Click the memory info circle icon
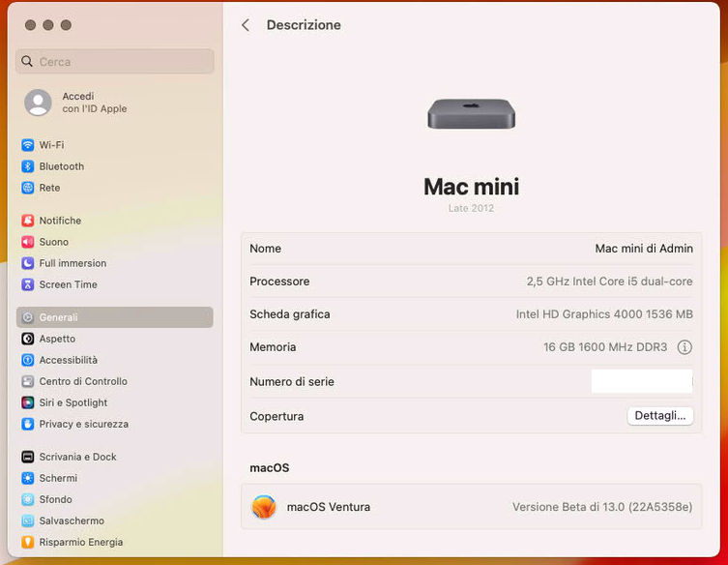728x565 pixels. [684, 347]
